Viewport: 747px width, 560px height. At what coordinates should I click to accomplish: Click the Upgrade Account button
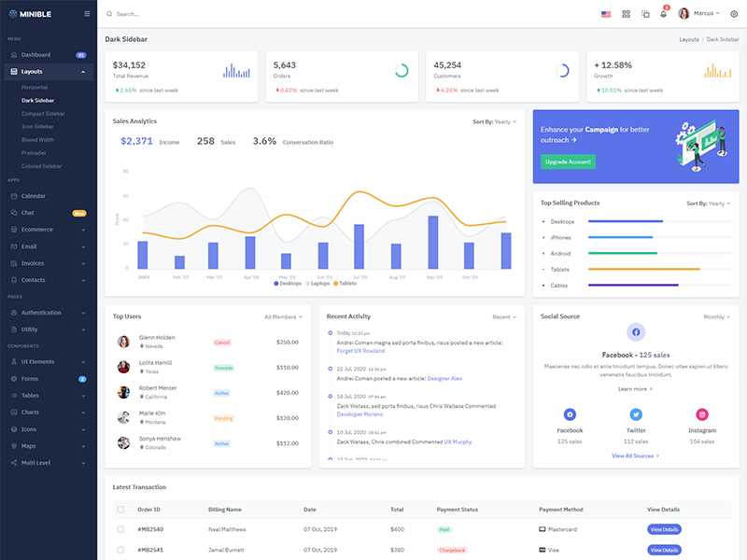point(570,162)
